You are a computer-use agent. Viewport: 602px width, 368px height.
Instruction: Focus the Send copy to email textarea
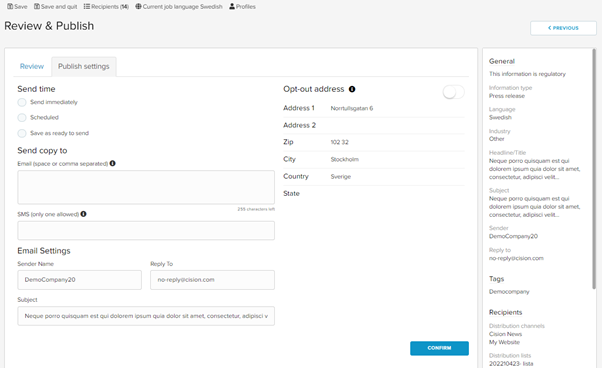146,187
